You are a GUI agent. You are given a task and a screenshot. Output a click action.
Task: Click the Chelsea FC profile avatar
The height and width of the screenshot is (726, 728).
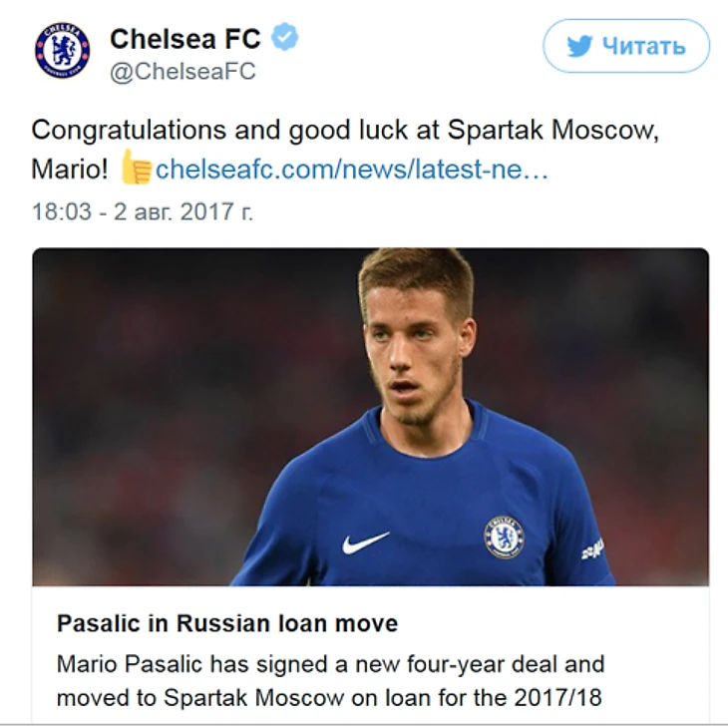pos(62,51)
